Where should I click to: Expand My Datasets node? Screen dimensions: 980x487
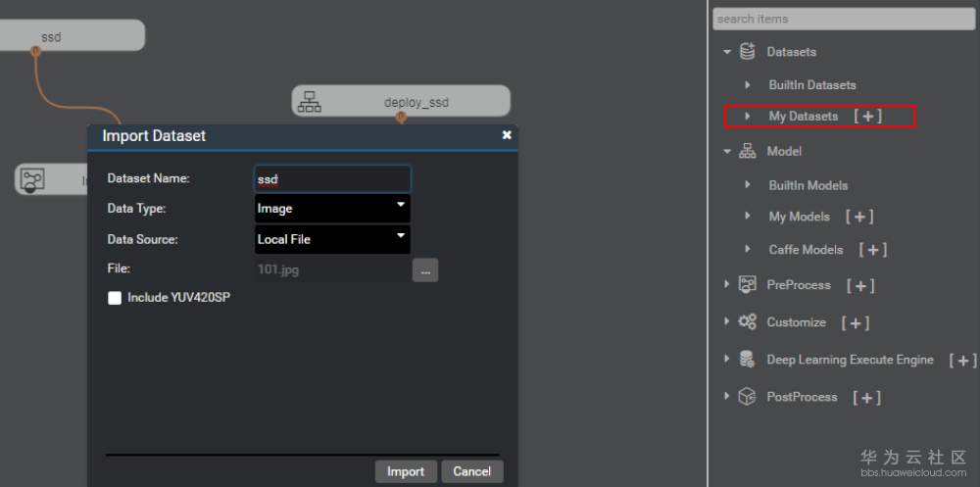click(x=748, y=116)
